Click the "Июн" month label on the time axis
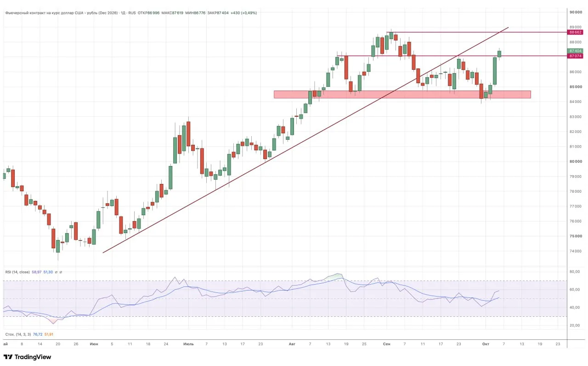The image size is (588, 366). click(x=94, y=343)
